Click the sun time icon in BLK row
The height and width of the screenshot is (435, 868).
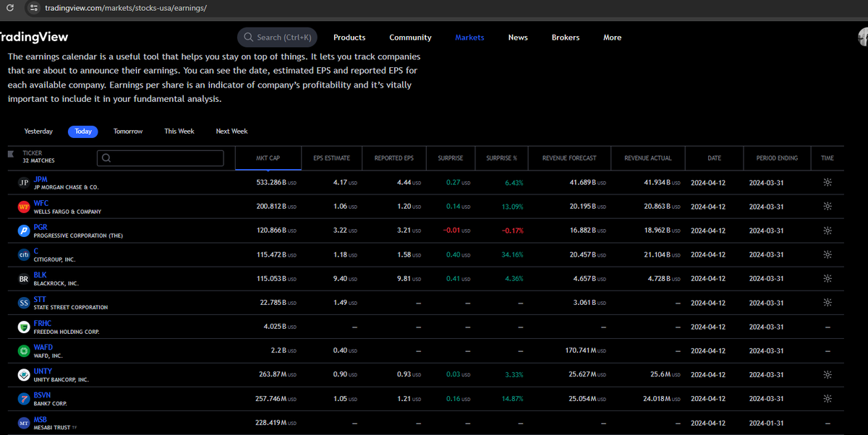pyautogui.click(x=827, y=278)
